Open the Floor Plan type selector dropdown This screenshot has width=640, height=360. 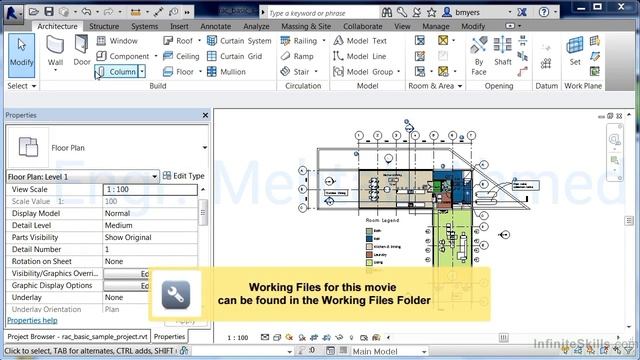tap(204, 147)
